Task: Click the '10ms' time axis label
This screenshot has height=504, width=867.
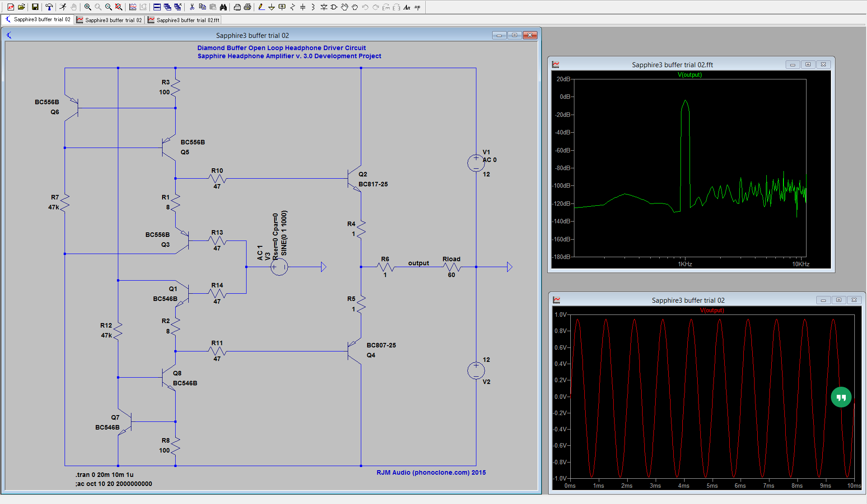Action: click(854, 486)
